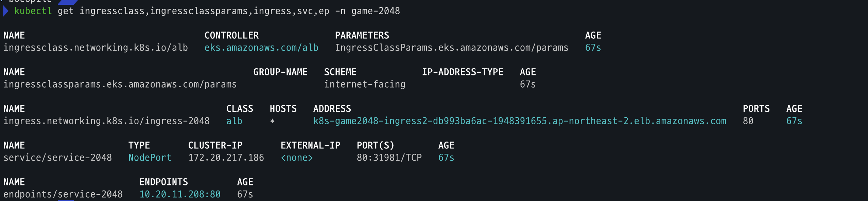Click the internet-facing scheme value
The image size is (868, 201).
365,85
